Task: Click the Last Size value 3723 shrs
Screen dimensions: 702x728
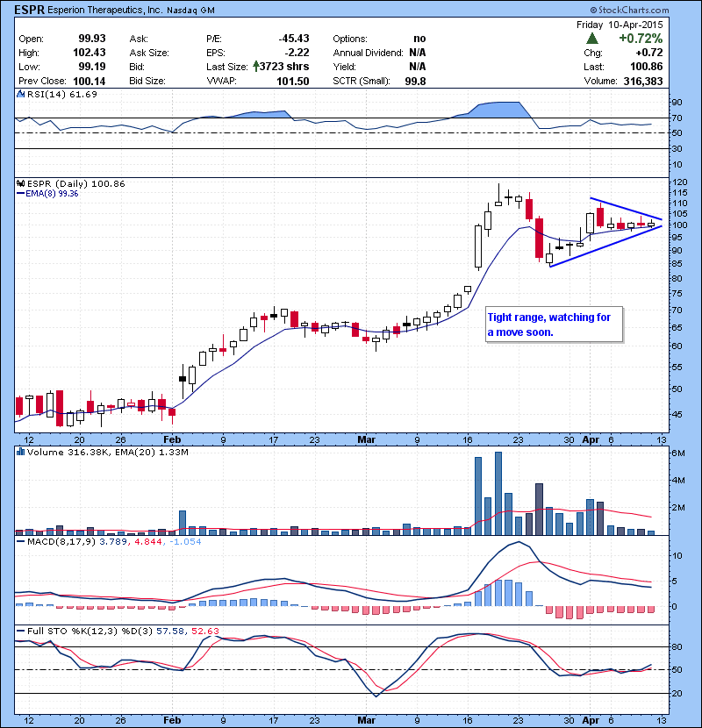Action: pos(284,67)
